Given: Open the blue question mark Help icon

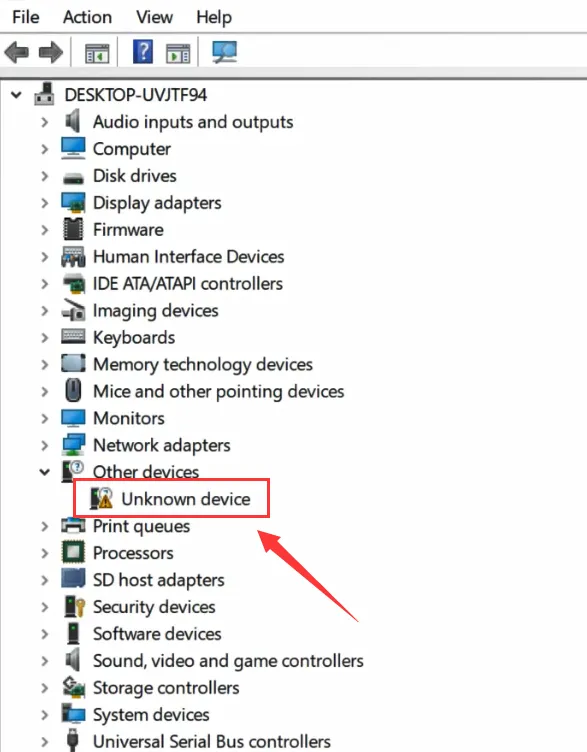Looking at the screenshot, I should pyautogui.click(x=143, y=51).
